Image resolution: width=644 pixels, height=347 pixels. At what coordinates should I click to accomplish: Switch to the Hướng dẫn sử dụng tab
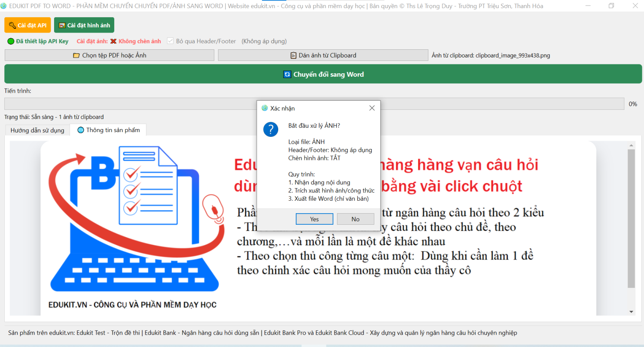[37, 130]
